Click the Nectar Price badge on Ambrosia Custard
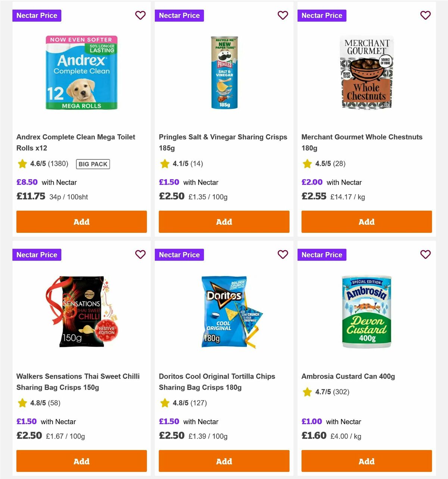This screenshot has height=479, width=448. pyautogui.click(x=322, y=255)
